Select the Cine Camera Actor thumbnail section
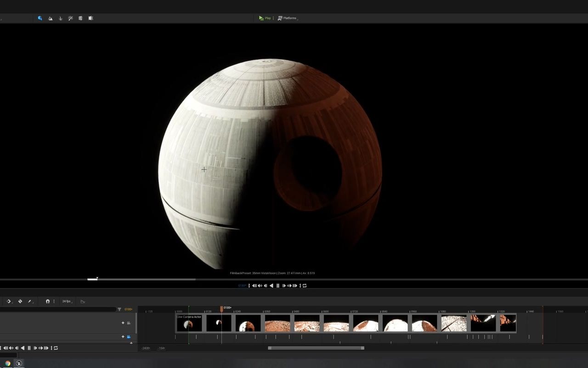This screenshot has height=368, width=588. point(189,323)
